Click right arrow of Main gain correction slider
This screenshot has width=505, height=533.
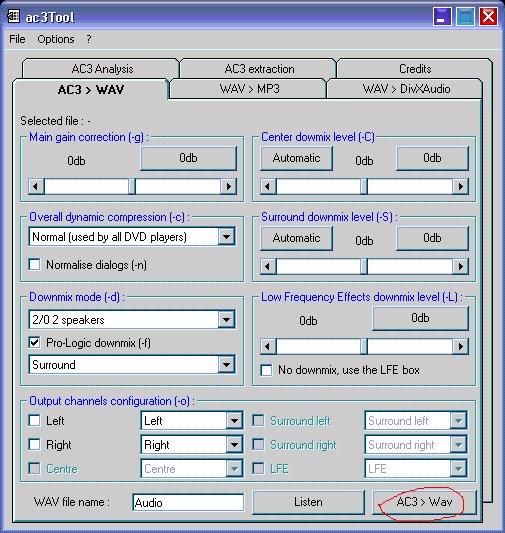[228, 186]
